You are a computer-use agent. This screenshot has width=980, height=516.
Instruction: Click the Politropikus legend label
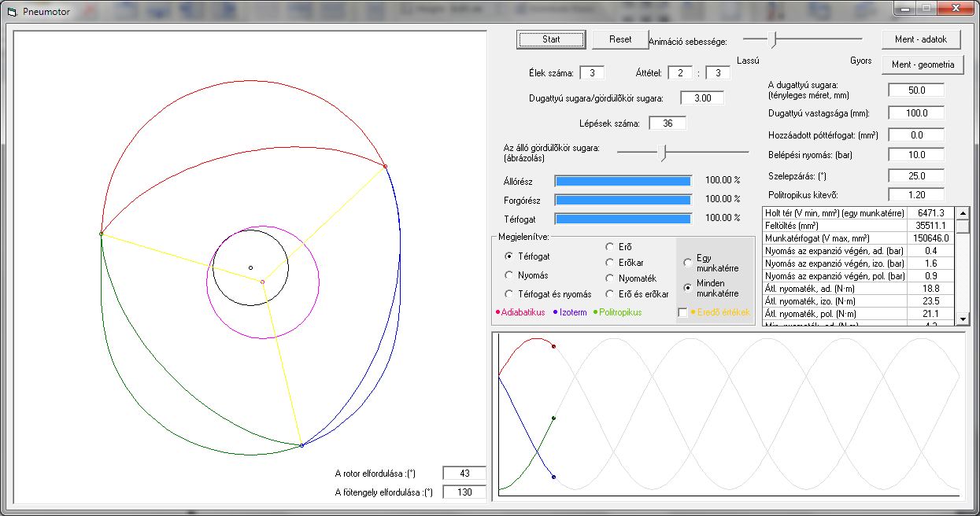[x=621, y=312]
